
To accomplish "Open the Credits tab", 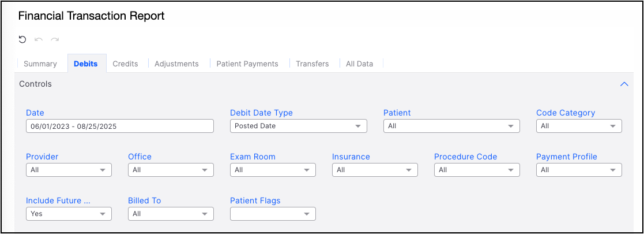I will (x=125, y=64).
